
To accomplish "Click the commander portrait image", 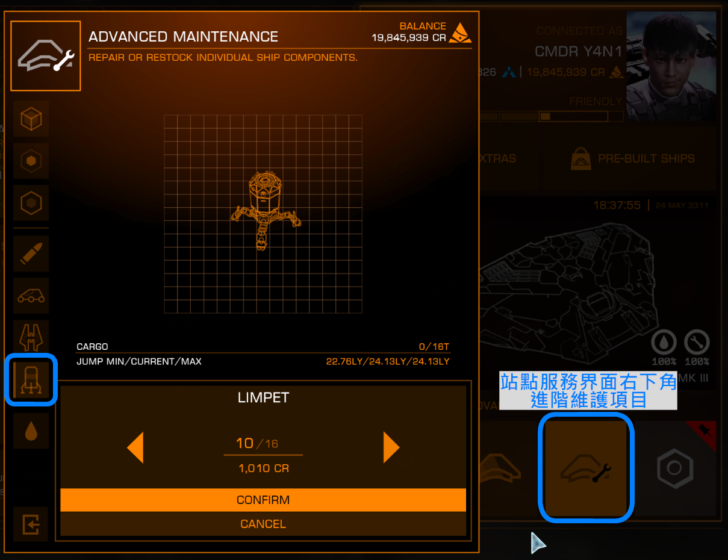I will click(x=671, y=66).
